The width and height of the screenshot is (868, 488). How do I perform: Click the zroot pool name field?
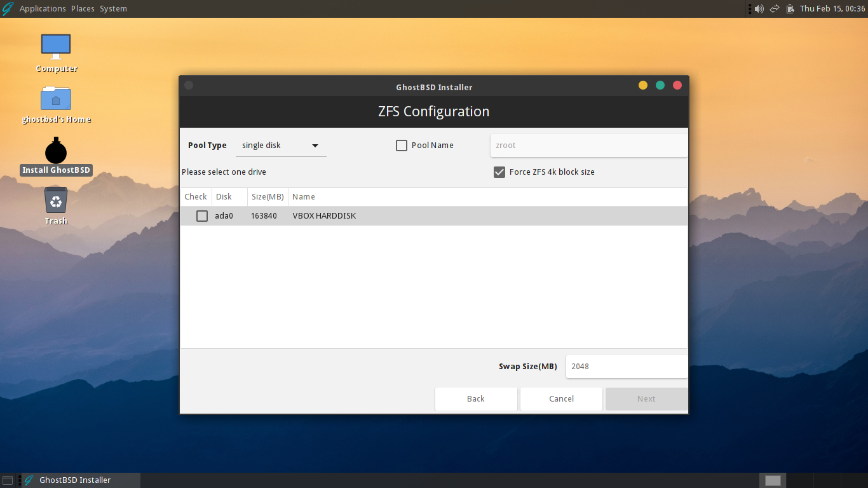tap(589, 146)
